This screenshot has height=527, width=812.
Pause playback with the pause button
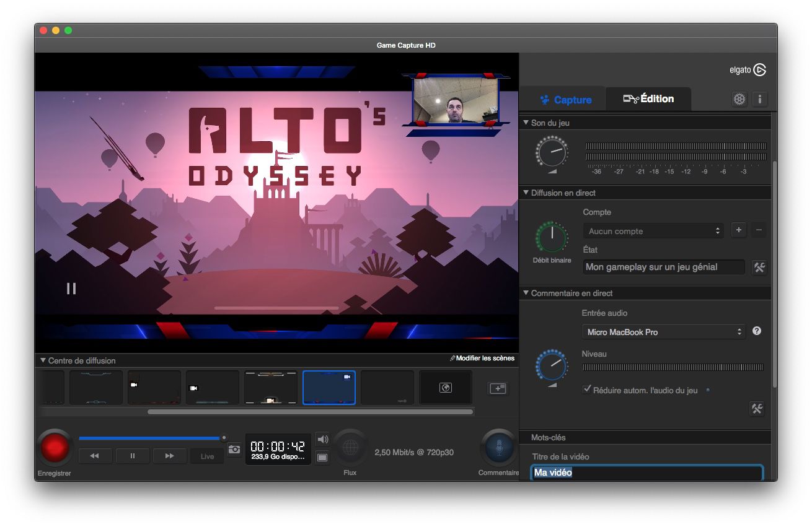[x=133, y=456]
